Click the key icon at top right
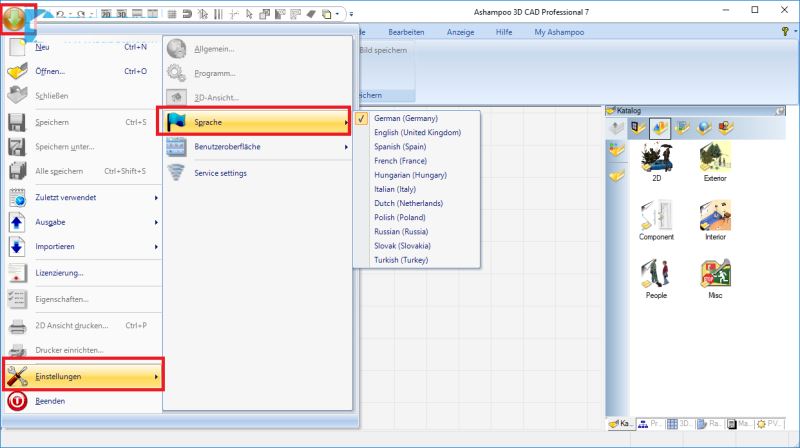This screenshot has height=448, width=800. pos(785,32)
